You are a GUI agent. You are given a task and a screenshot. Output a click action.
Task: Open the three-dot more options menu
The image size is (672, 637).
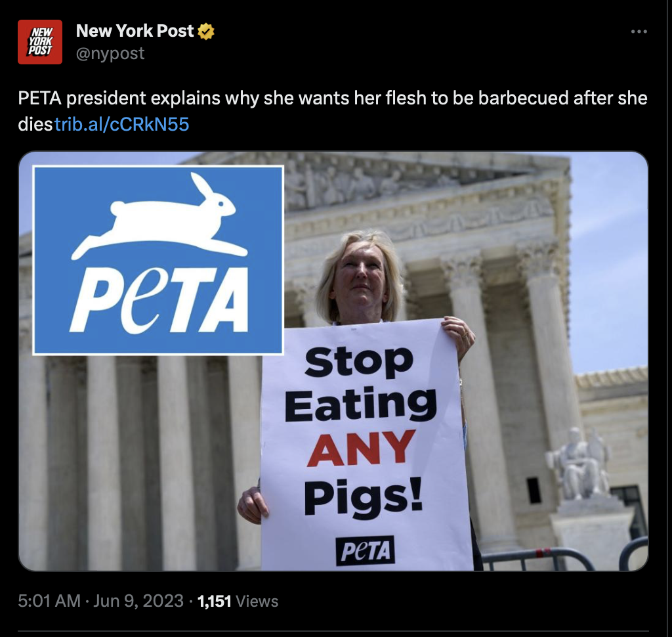[639, 32]
